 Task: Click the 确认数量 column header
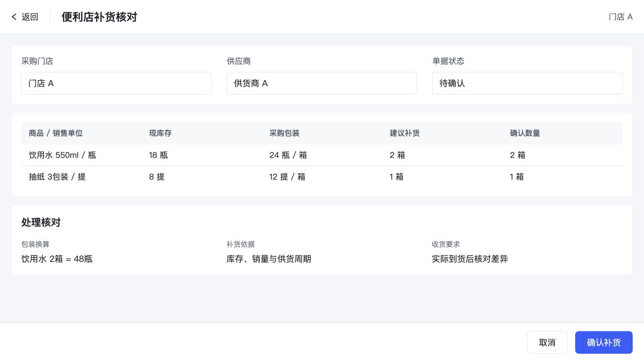525,133
